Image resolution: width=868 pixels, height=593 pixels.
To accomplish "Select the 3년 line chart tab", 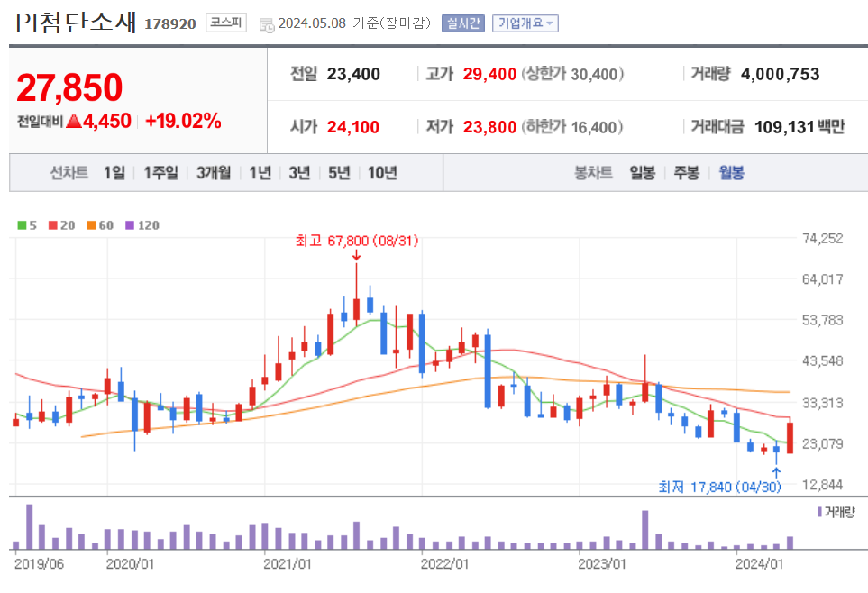I will point(299,173).
